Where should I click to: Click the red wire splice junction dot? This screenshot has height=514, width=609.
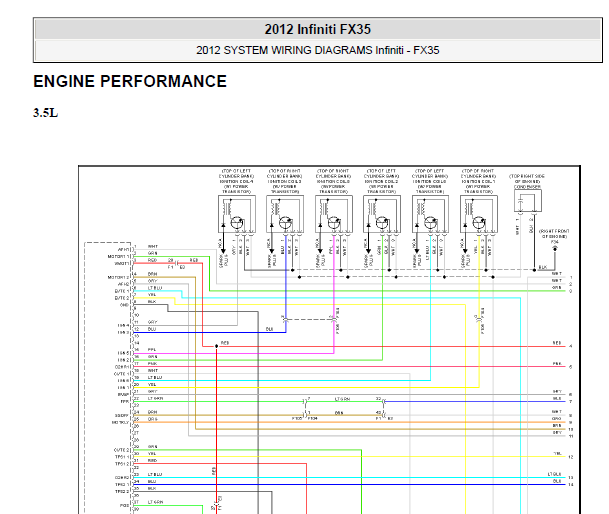pyautogui.click(x=217, y=346)
